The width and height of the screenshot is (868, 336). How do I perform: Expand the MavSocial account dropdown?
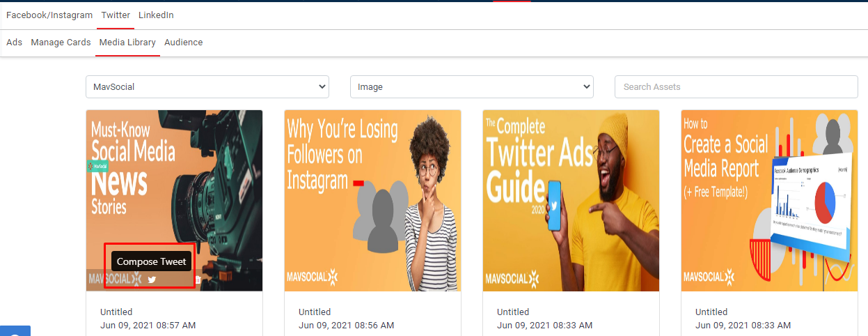click(x=207, y=87)
